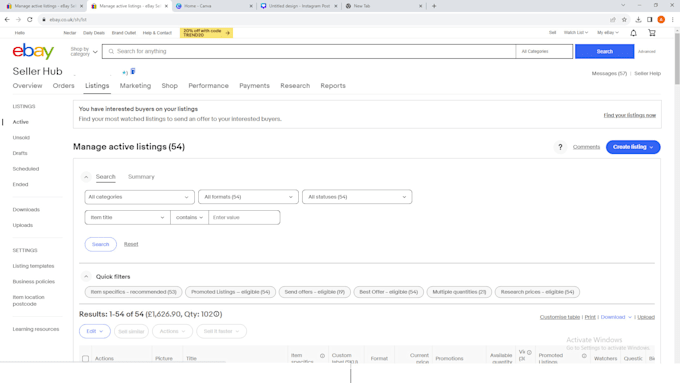Open the notifications bell

633,33
